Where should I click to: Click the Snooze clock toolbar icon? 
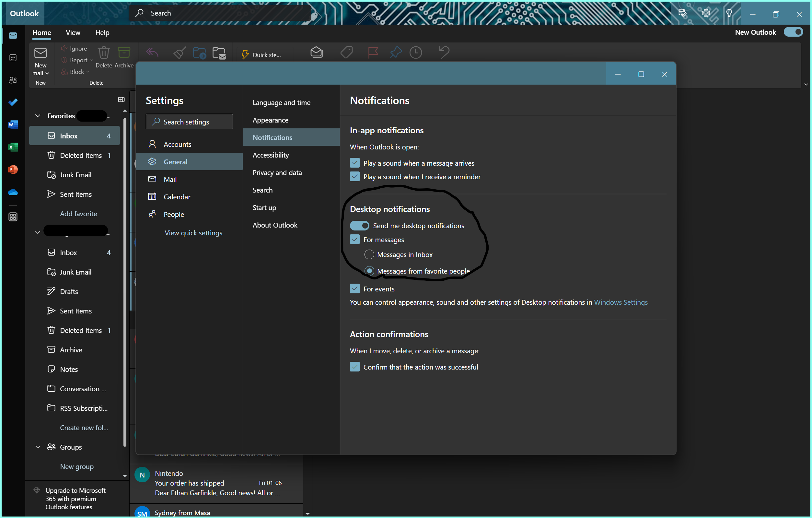(x=415, y=53)
